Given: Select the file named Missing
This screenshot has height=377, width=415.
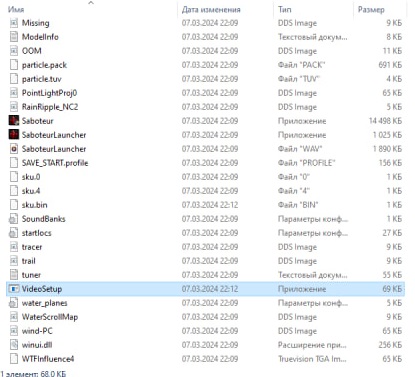Looking at the screenshot, I should (x=36, y=23).
